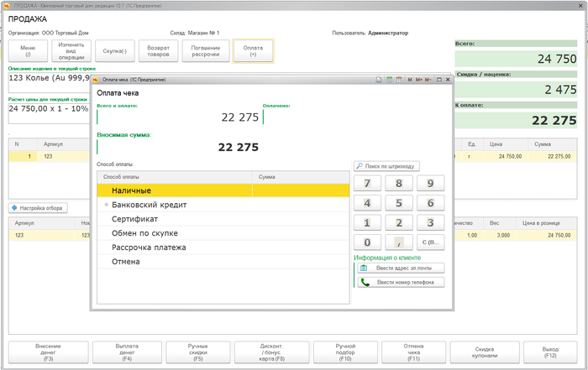Open the calendar icon in payment dialog title bar
This screenshot has width=588, height=370.
click(x=399, y=80)
